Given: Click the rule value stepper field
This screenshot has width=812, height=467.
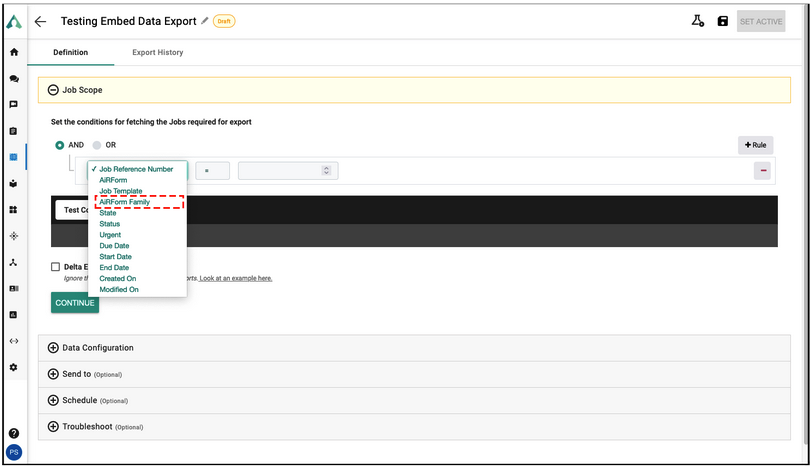Looking at the screenshot, I should click(288, 171).
